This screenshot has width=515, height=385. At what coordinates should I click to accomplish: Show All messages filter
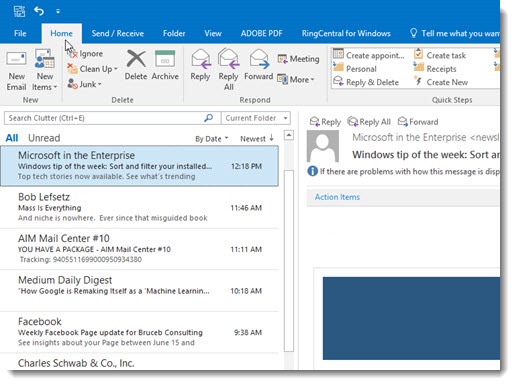tap(12, 138)
